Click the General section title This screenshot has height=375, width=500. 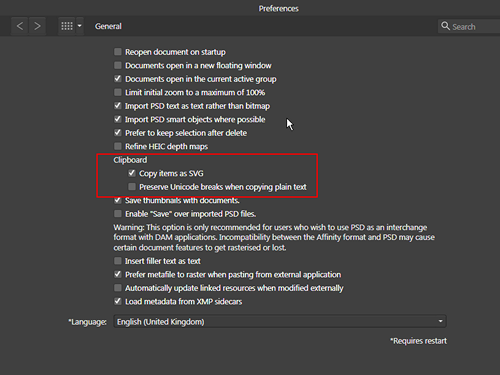[x=108, y=26]
